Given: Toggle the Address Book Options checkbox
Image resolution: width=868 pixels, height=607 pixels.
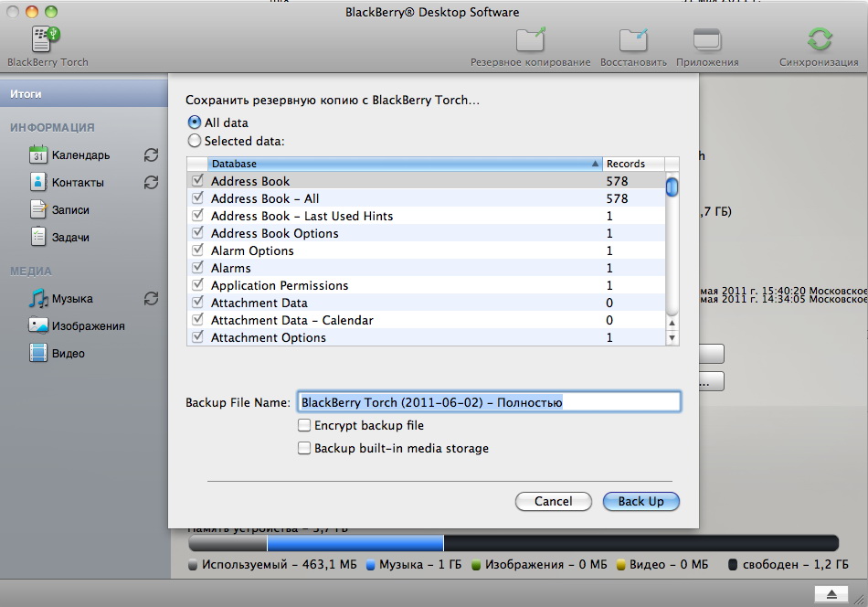Looking at the screenshot, I should (197, 232).
